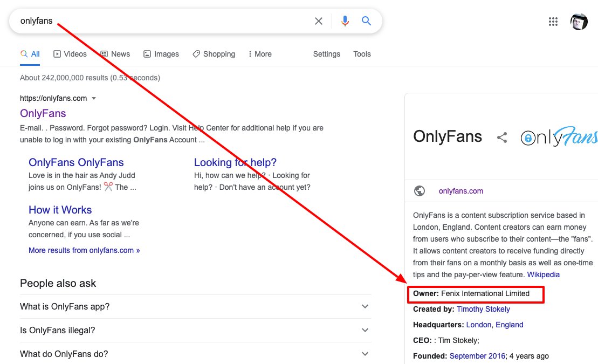Click 'About 242,000,000 results' text
This screenshot has width=598, height=364.
pos(64,78)
